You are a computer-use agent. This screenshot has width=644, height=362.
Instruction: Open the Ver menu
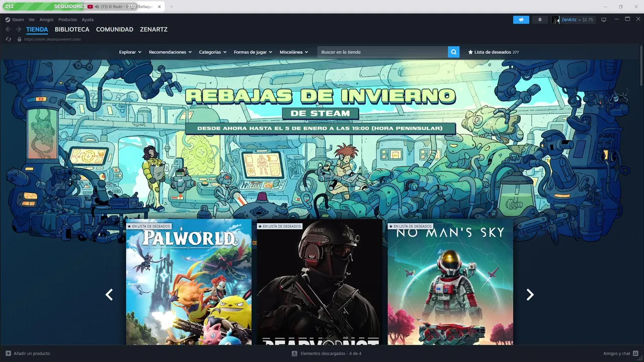coord(32,20)
